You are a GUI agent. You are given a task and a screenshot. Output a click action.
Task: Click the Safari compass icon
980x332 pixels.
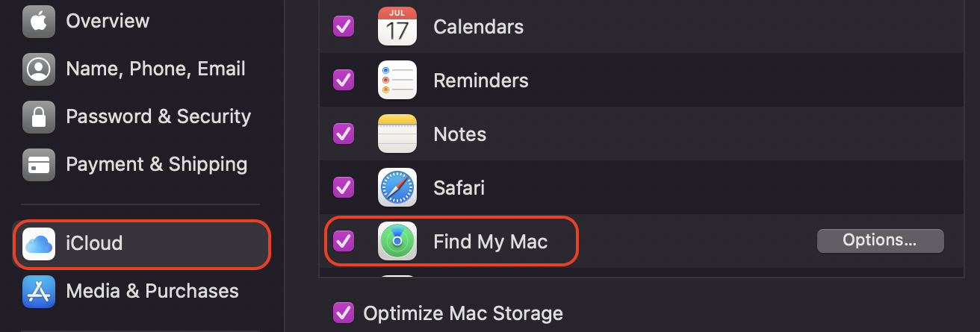(397, 187)
